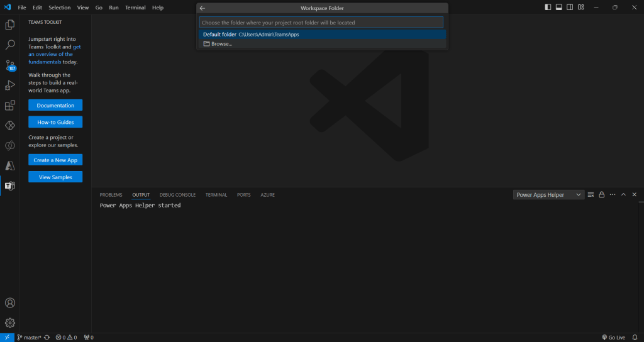Screen dimensions: 644x342
Task: Select Browse... folder option
Action: (x=221, y=44)
